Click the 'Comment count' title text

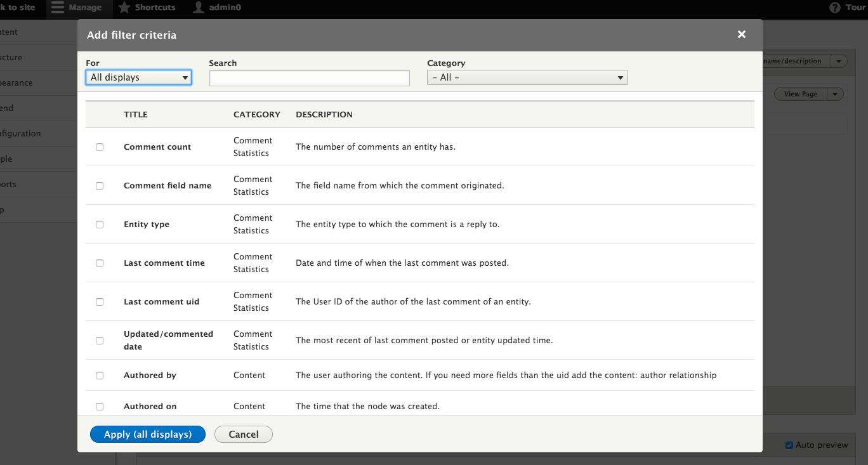157,147
